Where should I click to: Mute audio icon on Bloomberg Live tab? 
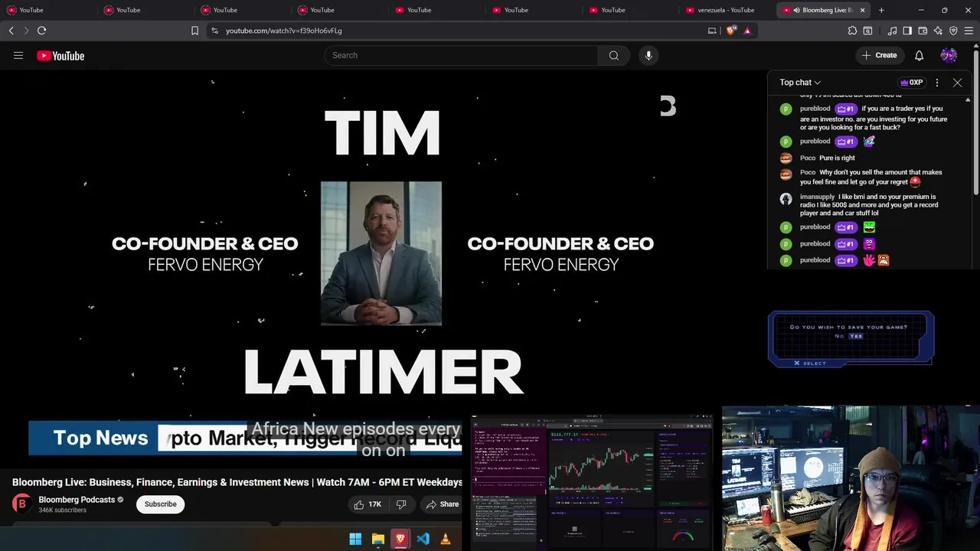[x=797, y=10]
